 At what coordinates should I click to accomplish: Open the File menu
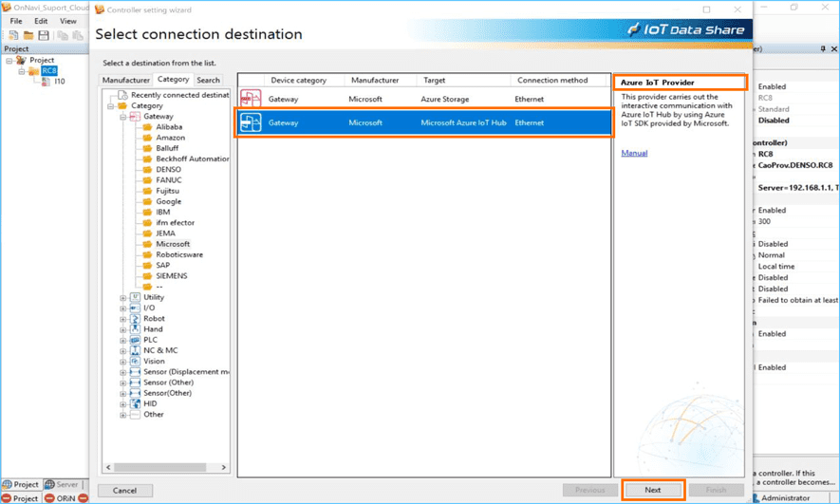click(x=16, y=21)
